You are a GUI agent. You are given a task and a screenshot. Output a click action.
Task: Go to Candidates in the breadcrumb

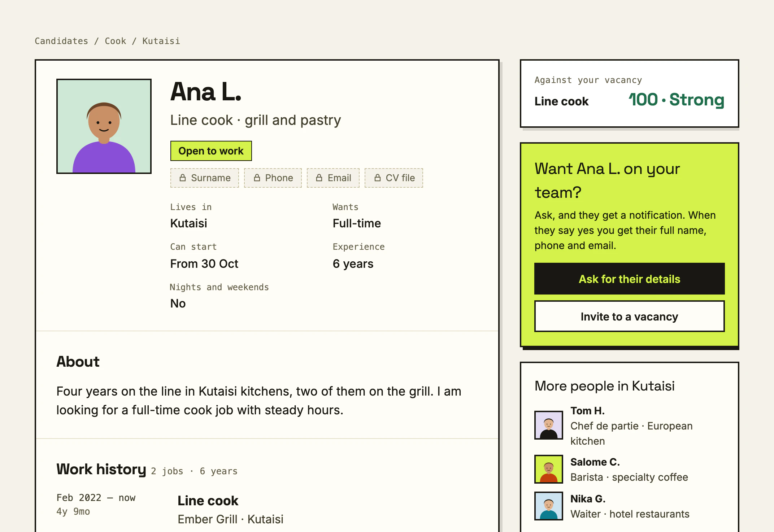pyautogui.click(x=61, y=41)
